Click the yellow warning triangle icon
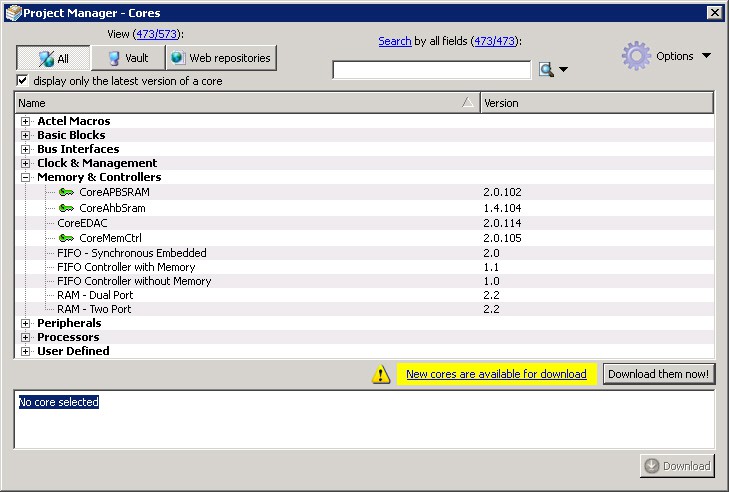This screenshot has height=492, width=729. [x=381, y=374]
